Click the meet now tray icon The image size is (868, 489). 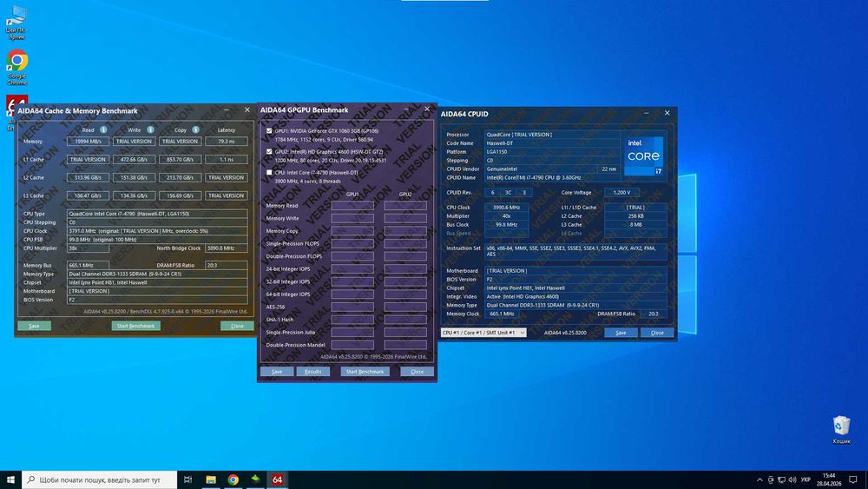[771, 479]
